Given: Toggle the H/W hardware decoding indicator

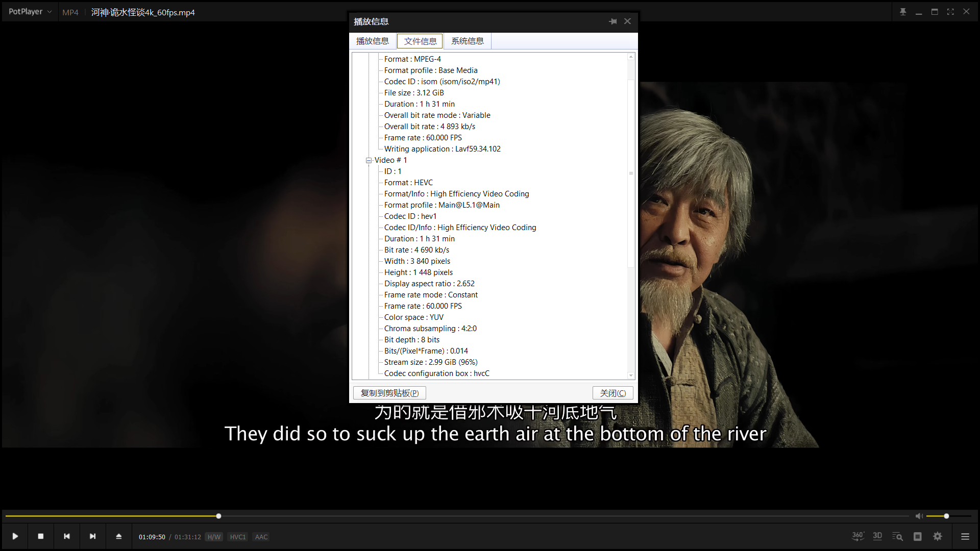Looking at the screenshot, I should point(214,537).
